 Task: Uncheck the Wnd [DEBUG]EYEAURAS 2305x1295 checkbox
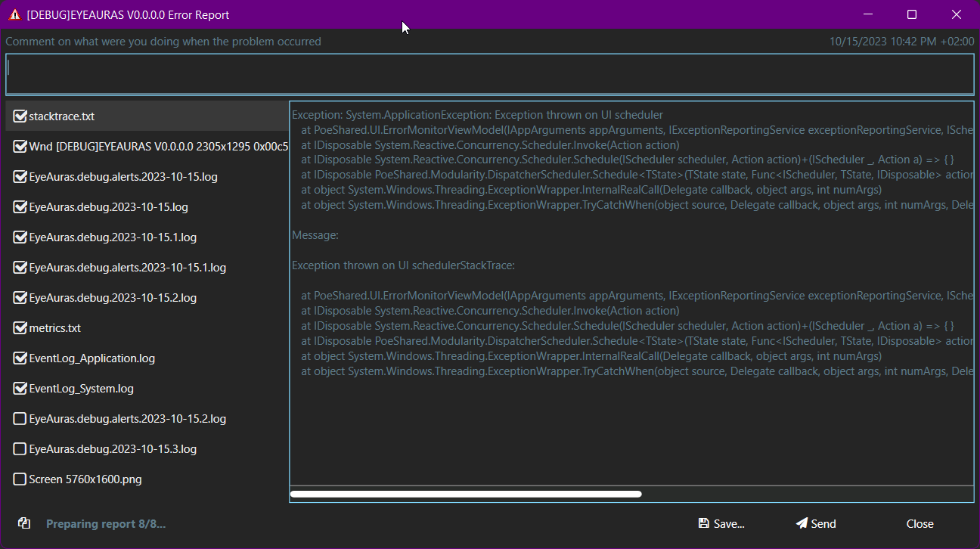[20, 146]
